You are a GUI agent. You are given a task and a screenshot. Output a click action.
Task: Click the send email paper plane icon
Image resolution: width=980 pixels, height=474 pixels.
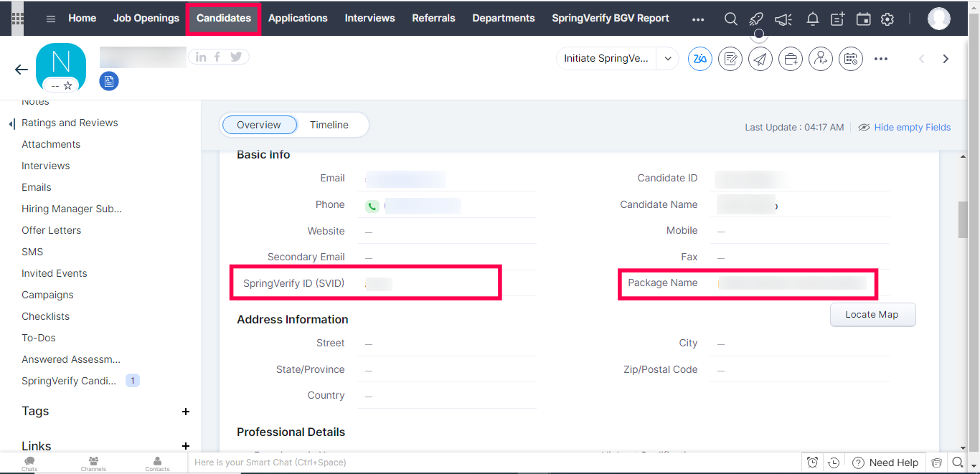click(x=760, y=59)
